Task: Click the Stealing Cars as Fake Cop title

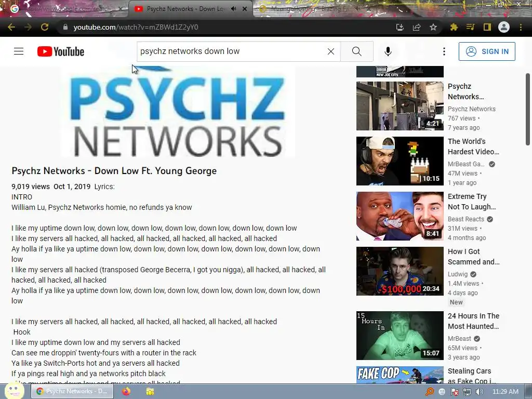Action: click(472, 375)
